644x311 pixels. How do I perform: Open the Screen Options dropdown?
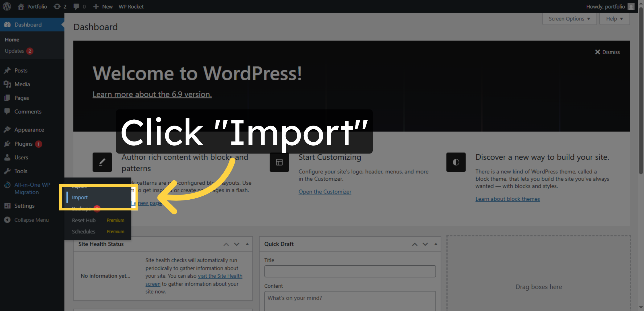569,19
